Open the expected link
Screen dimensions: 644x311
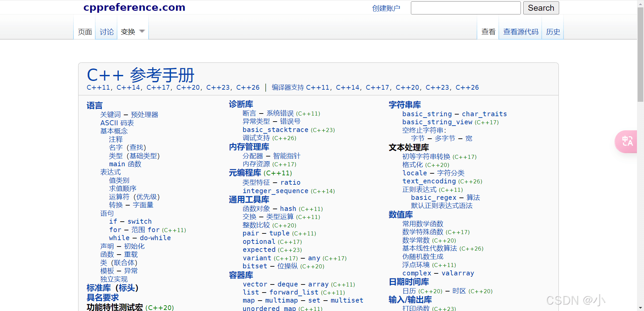pyautogui.click(x=259, y=250)
